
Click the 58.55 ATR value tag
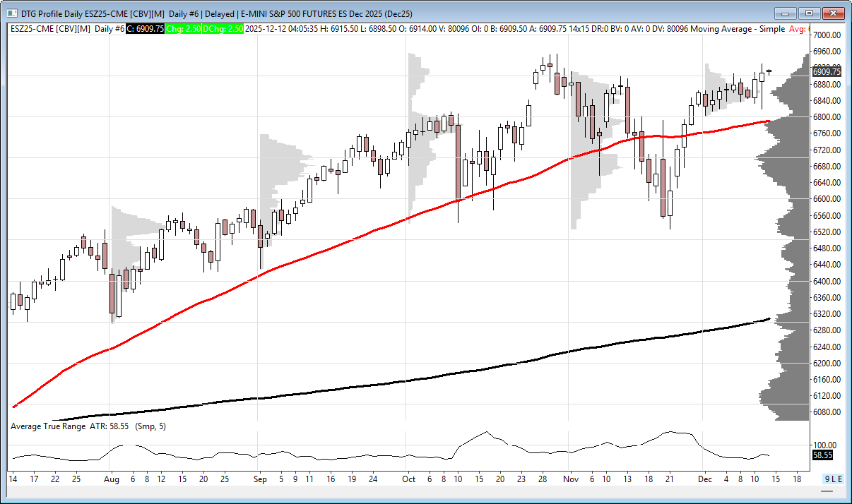(x=822, y=456)
